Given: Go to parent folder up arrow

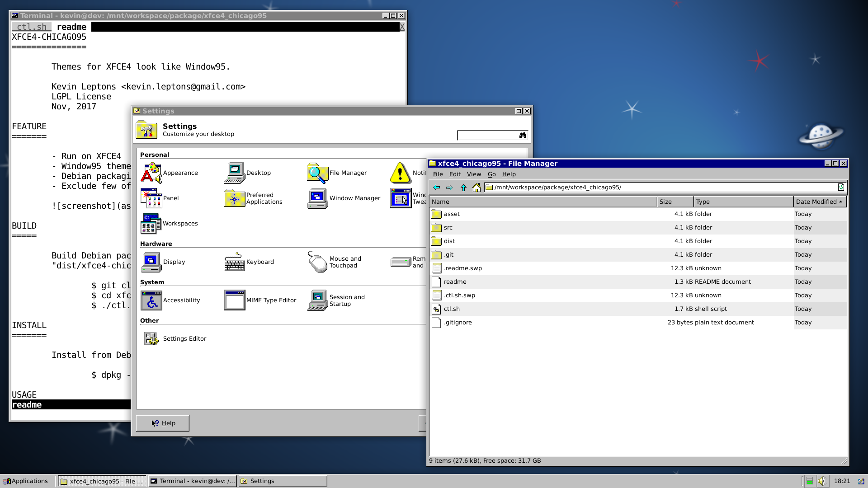Looking at the screenshot, I should pos(463,188).
